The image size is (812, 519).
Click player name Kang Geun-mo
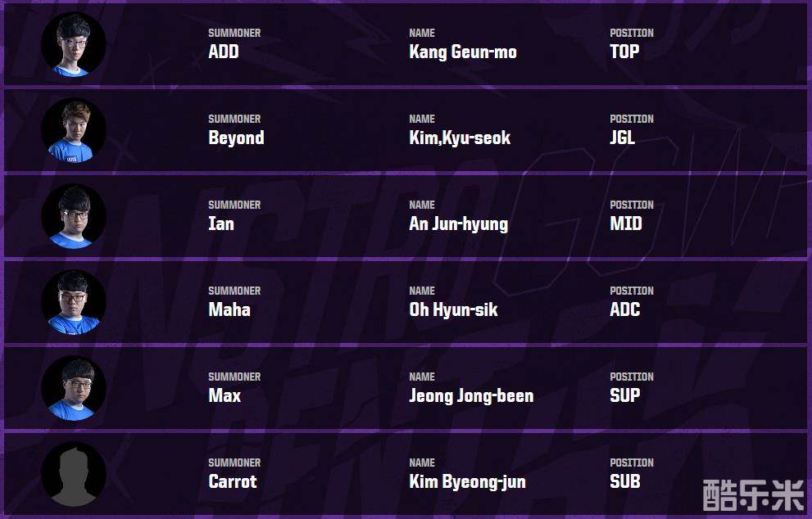pyautogui.click(x=463, y=52)
